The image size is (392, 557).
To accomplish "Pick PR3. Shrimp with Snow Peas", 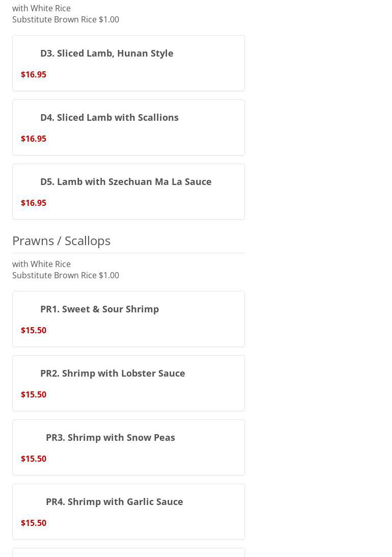I will (110, 437).
